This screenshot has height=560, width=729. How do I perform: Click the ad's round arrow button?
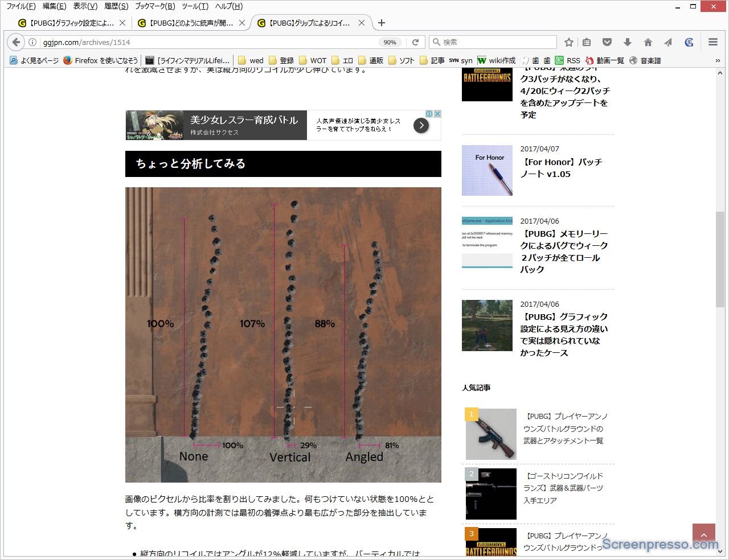pyautogui.click(x=421, y=125)
